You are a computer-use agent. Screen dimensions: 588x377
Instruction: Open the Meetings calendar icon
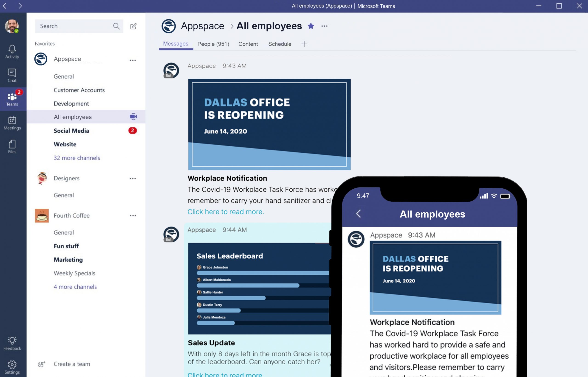(x=12, y=123)
